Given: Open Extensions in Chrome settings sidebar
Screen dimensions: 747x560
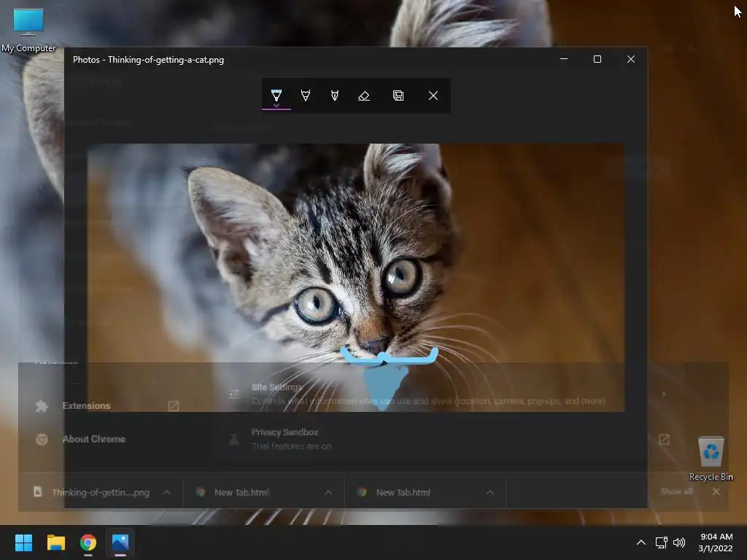Looking at the screenshot, I should [86, 405].
